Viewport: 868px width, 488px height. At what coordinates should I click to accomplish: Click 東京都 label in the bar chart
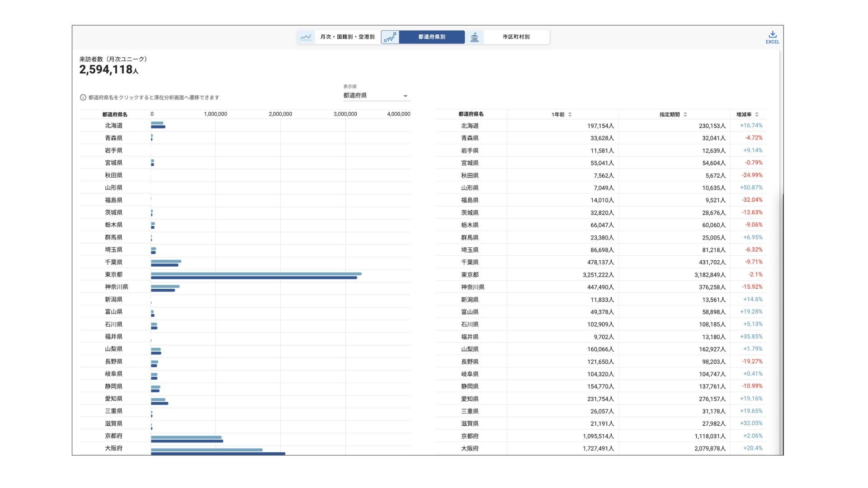114,275
